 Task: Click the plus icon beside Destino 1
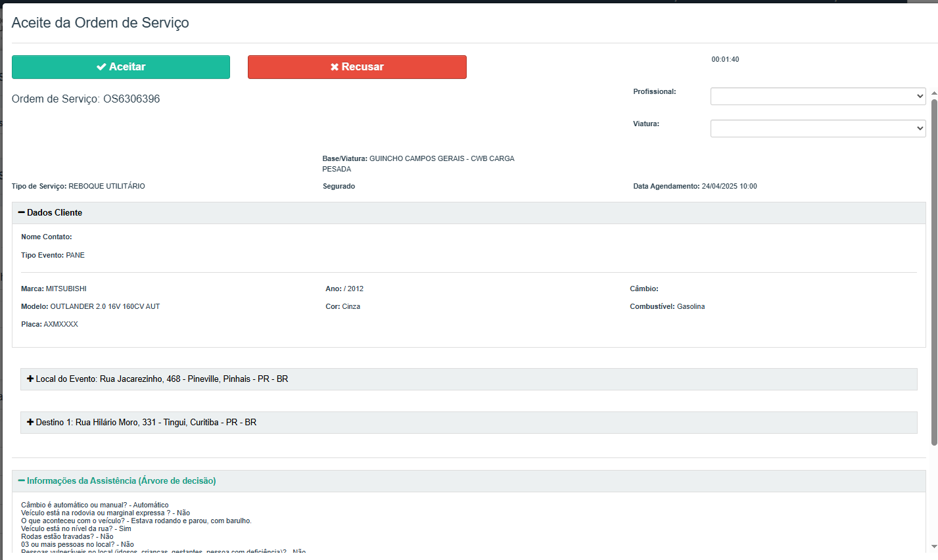tap(30, 422)
